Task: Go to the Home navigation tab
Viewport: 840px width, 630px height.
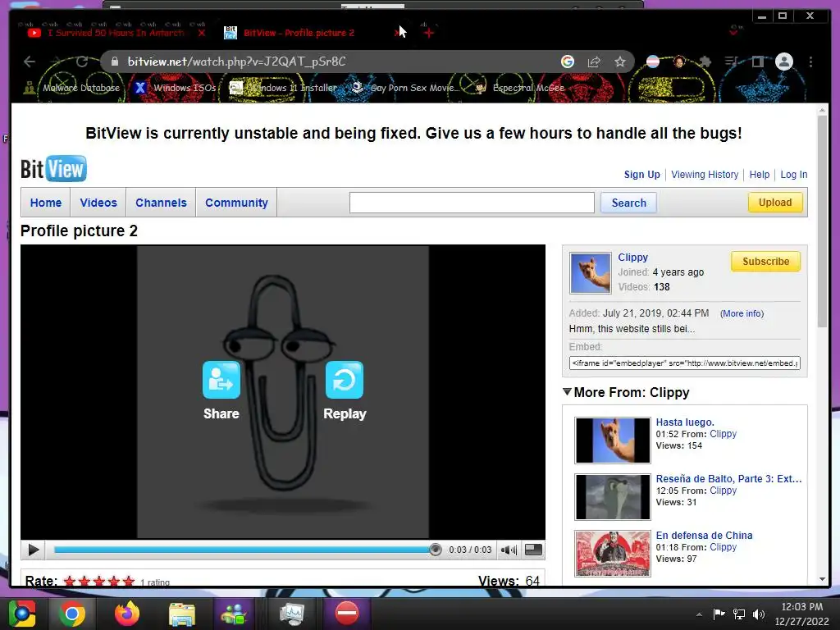Action: 46,203
